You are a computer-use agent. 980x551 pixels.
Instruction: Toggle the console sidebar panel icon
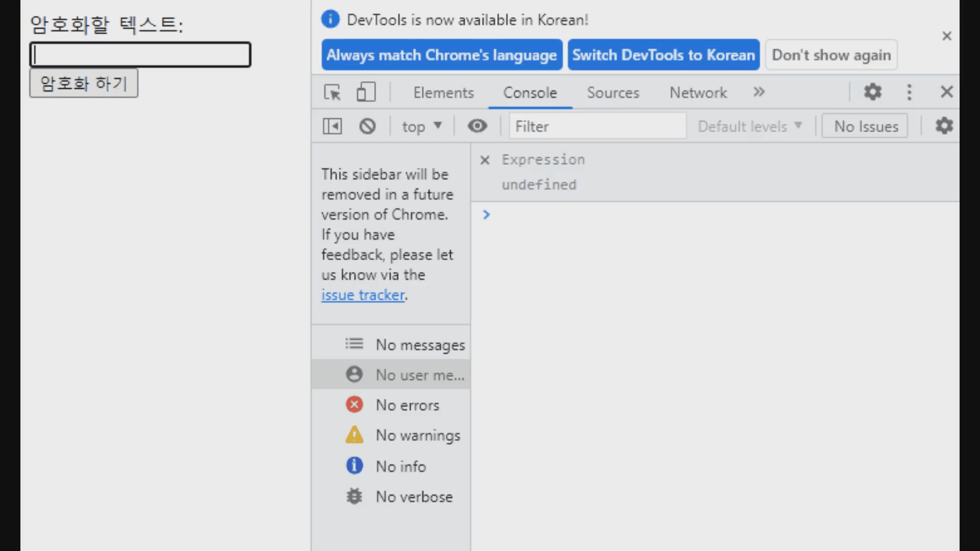click(332, 126)
